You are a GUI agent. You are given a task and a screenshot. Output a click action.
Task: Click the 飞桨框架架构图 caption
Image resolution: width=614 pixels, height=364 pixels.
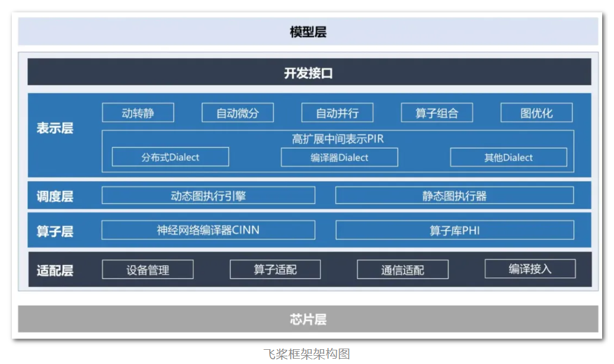click(306, 354)
